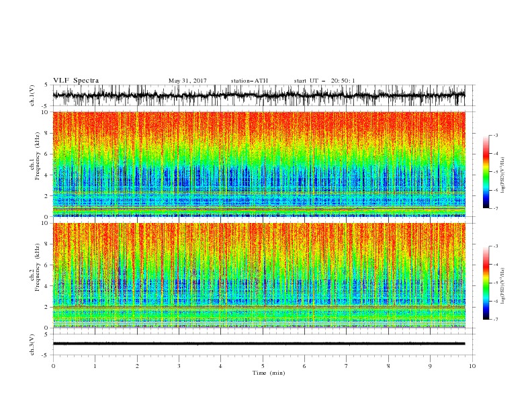Click the time axis tick label '10'
The image size is (532, 411).
pyautogui.click(x=472, y=366)
